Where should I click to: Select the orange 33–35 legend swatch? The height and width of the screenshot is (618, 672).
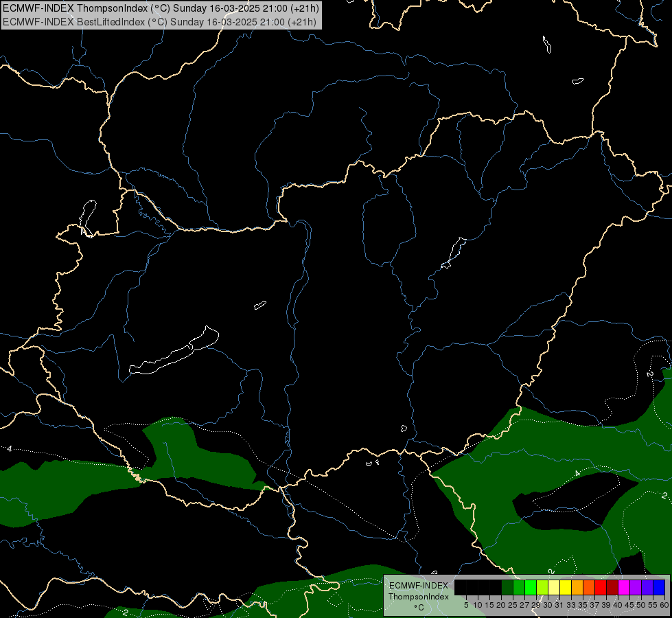point(577,587)
